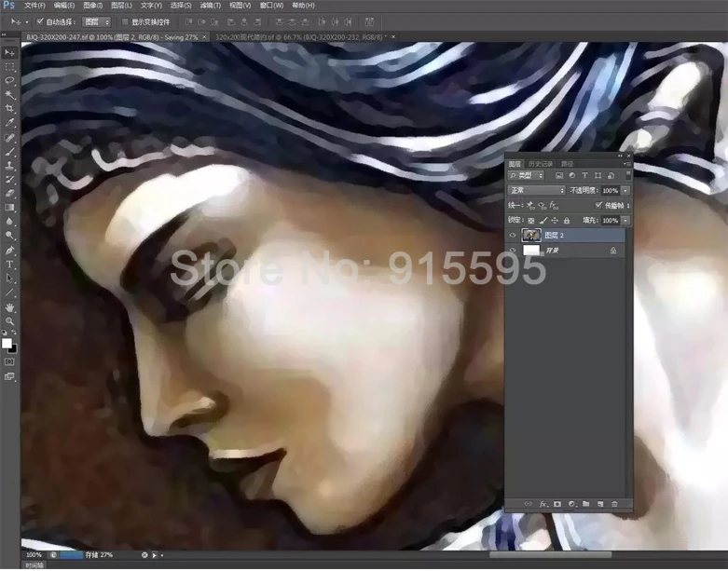Expand toolbox double-arrow at top
728x571 pixels.
(x=4, y=34)
